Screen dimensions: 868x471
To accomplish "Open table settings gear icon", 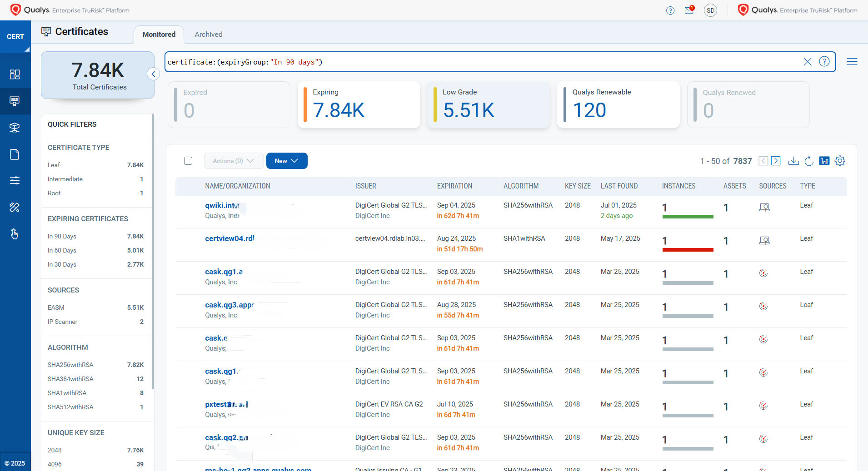I will [x=840, y=161].
